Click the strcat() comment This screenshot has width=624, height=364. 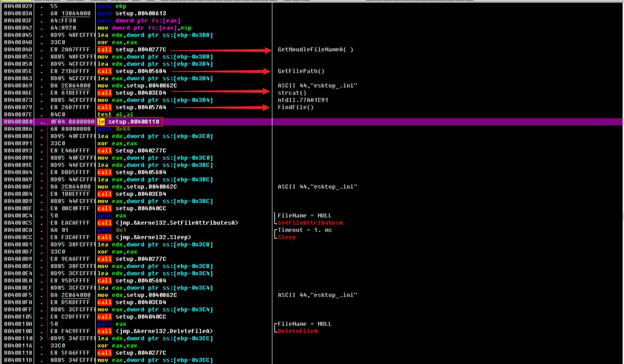(292, 93)
